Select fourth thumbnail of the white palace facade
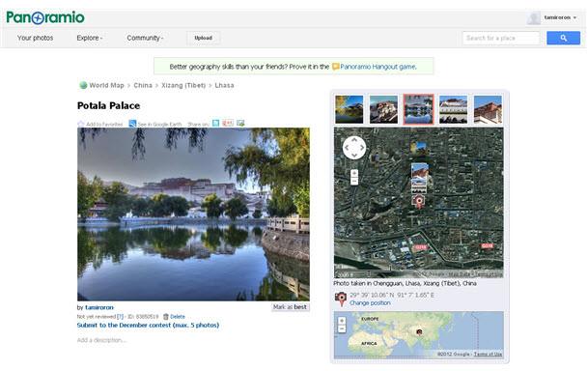Viewport: 588px width, 371px height. click(x=454, y=109)
